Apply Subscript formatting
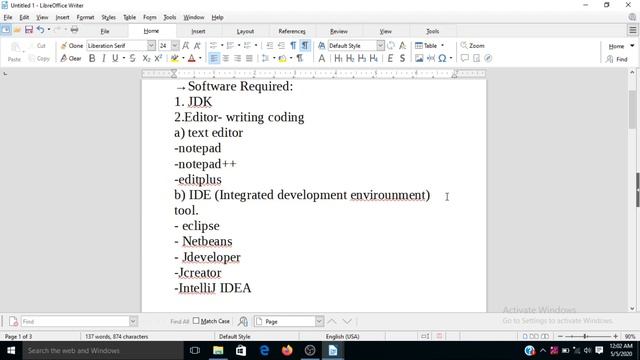The height and width of the screenshot is (360, 640). pos(146,58)
